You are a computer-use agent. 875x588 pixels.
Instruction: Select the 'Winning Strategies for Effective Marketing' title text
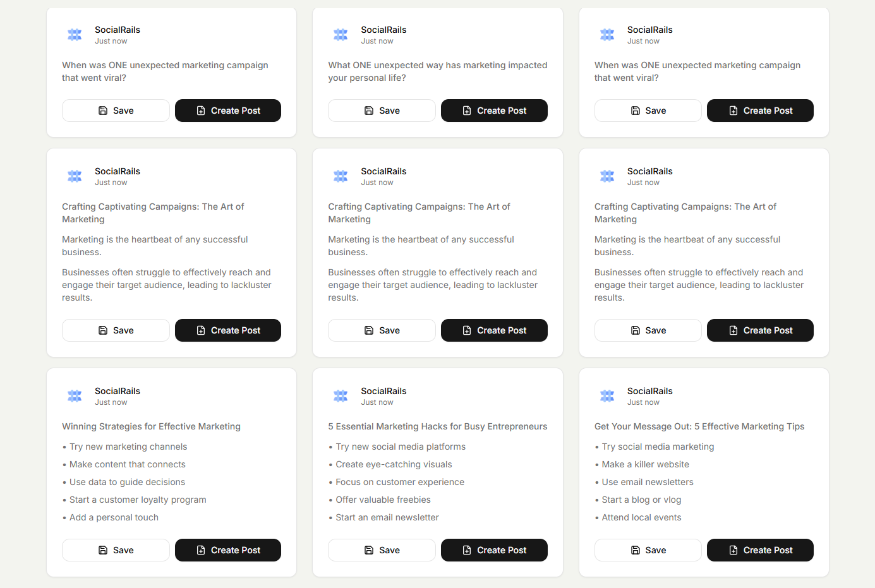click(x=151, y=426)
